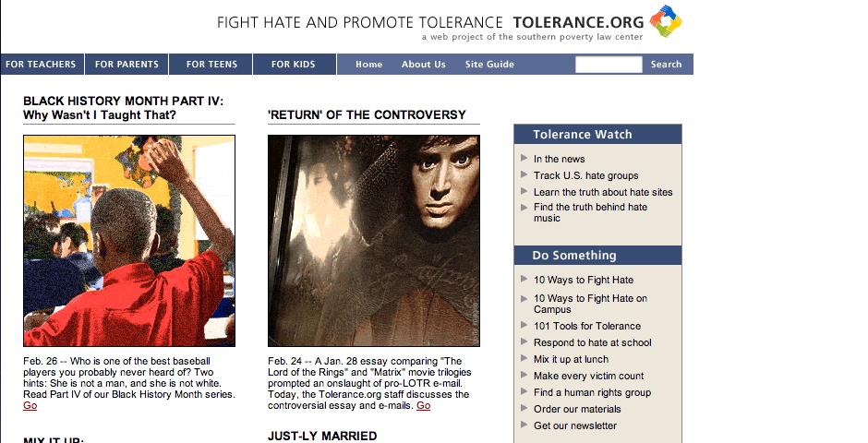Screen dimensions: 868x443
Task: Focus the search text field
Action: coord(609,65)
